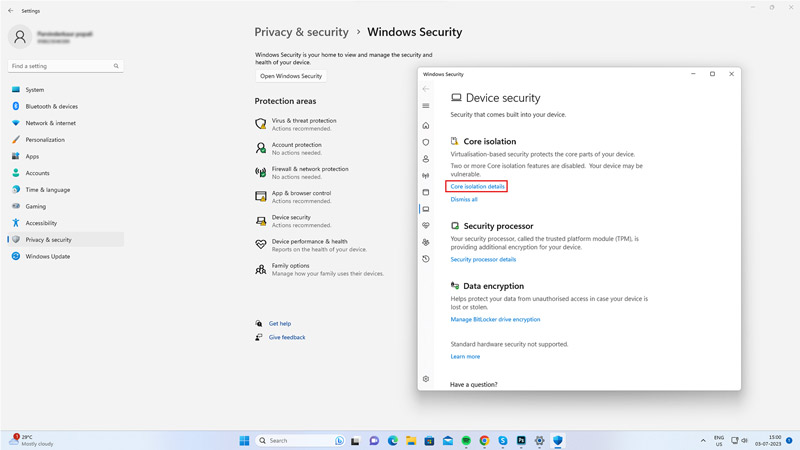Open Chat app on taskbar
The height and width of the screenshot is (450, 800).
[x=374, y=440]
